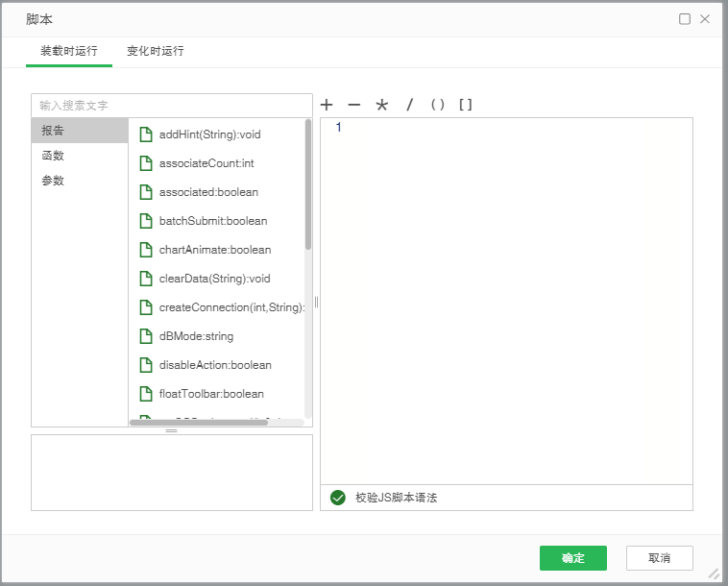The width and height of the screenshot is (728, 586).
Task: Maximize the script dialog window
Action: 685,19
